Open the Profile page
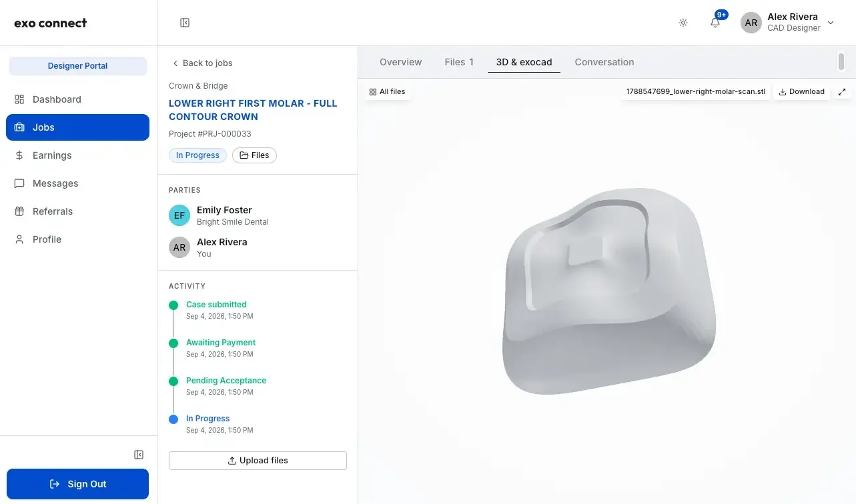Viewport: 856px width, 504px height. pyautogui.click(x=77, y=239)
